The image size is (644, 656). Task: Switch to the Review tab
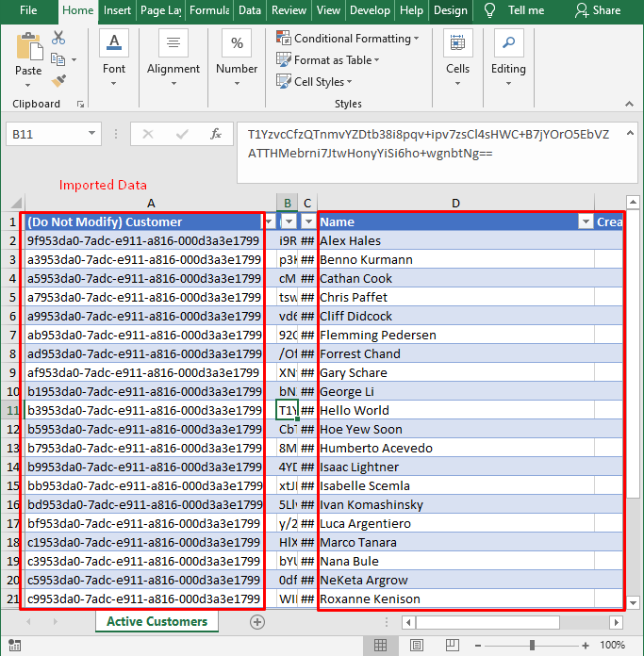pyautogui.click(x=289, y=10)
